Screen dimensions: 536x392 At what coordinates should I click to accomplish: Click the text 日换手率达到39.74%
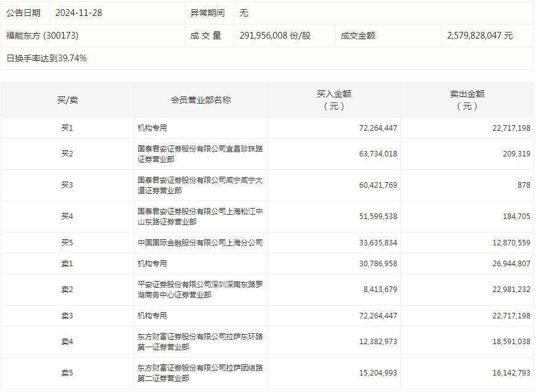[47, 58]
